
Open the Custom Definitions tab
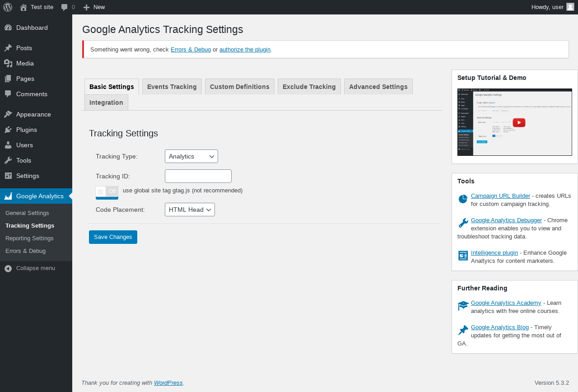coord(240,87)
